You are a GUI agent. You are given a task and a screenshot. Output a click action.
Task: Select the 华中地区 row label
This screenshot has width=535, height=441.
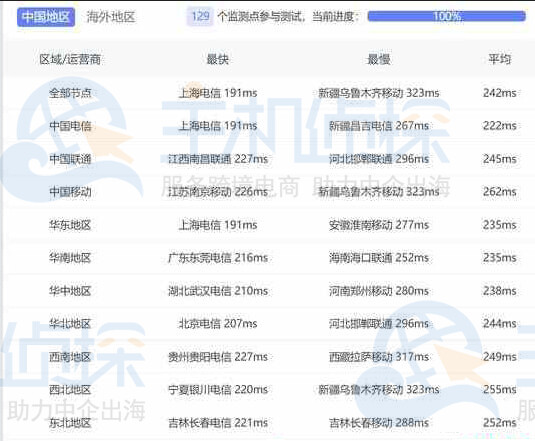70,291
